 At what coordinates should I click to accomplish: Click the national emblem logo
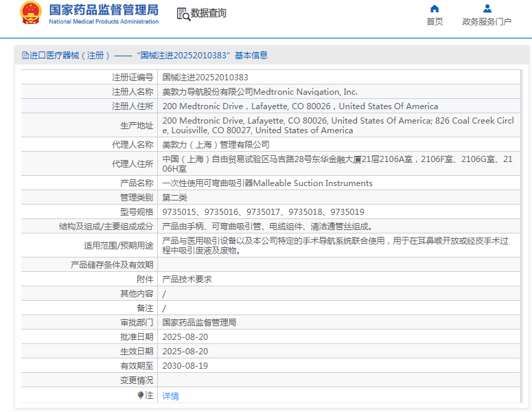(x=30, y=13)
